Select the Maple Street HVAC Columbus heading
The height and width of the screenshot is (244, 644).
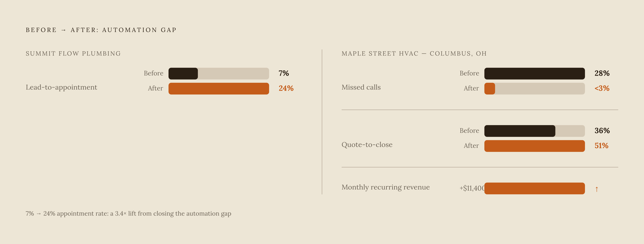pos(414,53)
